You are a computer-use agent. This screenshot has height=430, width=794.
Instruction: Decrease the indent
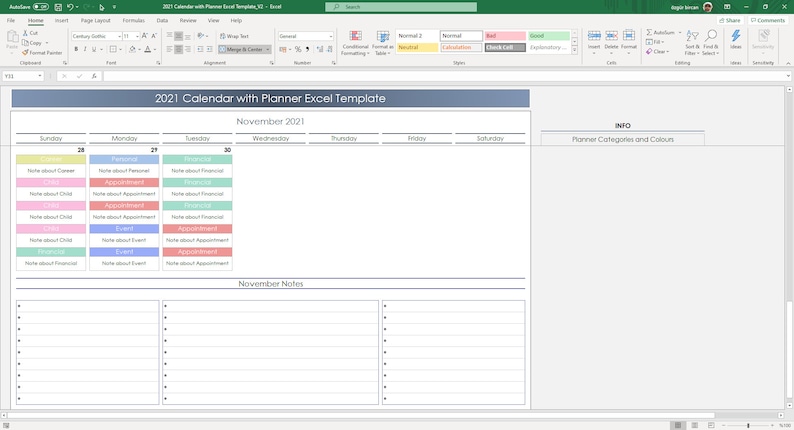pyautogui.click(x=200, y=49)
